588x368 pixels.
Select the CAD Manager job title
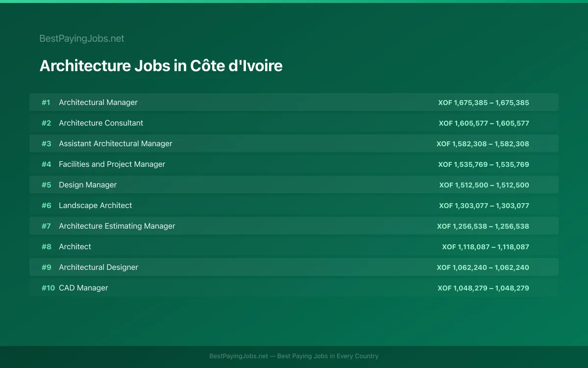tap(83, 288)
